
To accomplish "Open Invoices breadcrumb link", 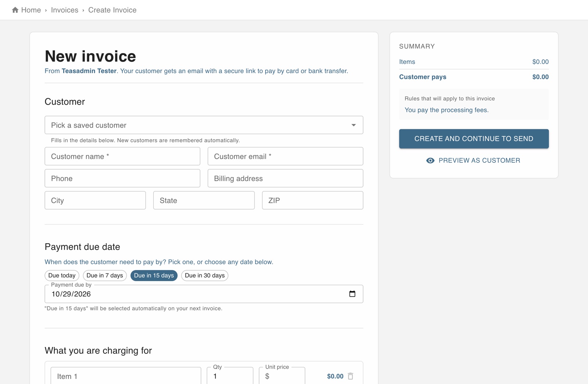I will (65, 10).
